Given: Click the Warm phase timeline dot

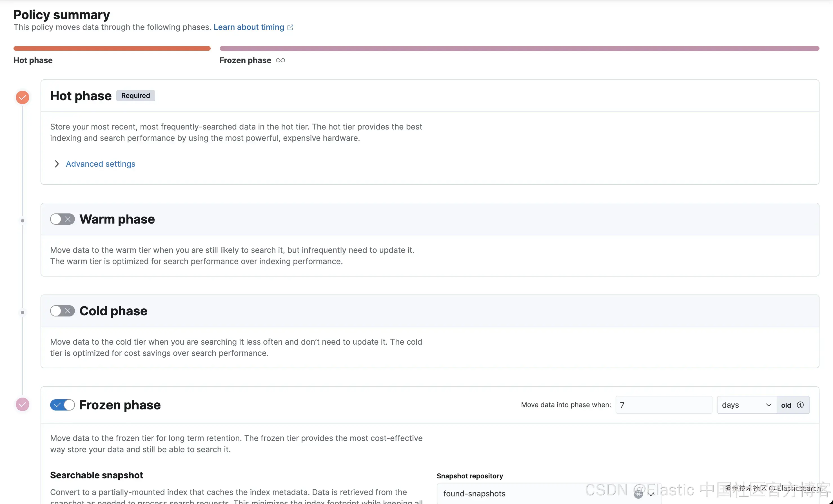Looking at the screenshot, I should (22, 221).
